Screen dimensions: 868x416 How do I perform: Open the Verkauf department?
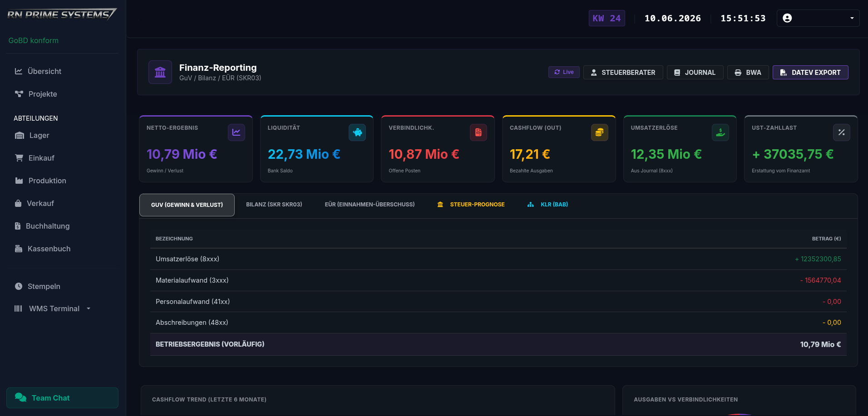coord(62,203)
